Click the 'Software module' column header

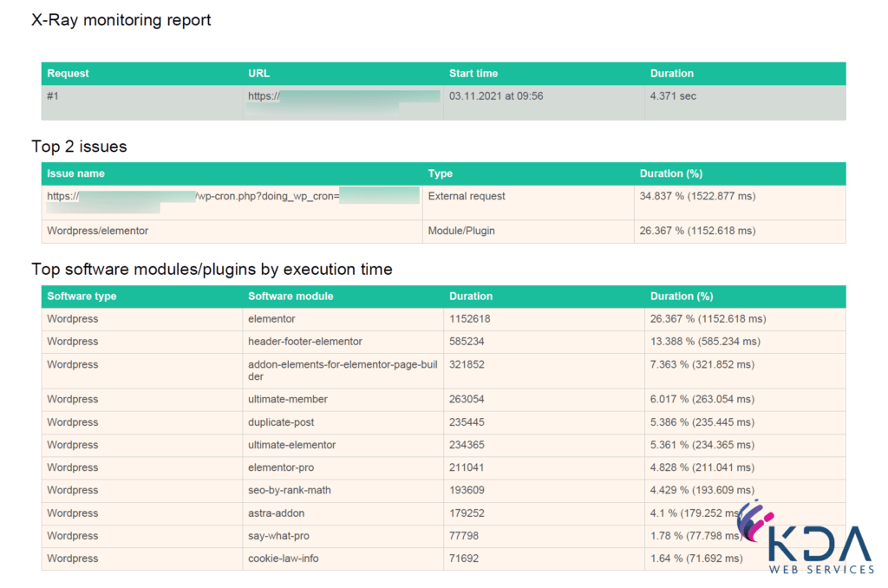pos(291,297)
